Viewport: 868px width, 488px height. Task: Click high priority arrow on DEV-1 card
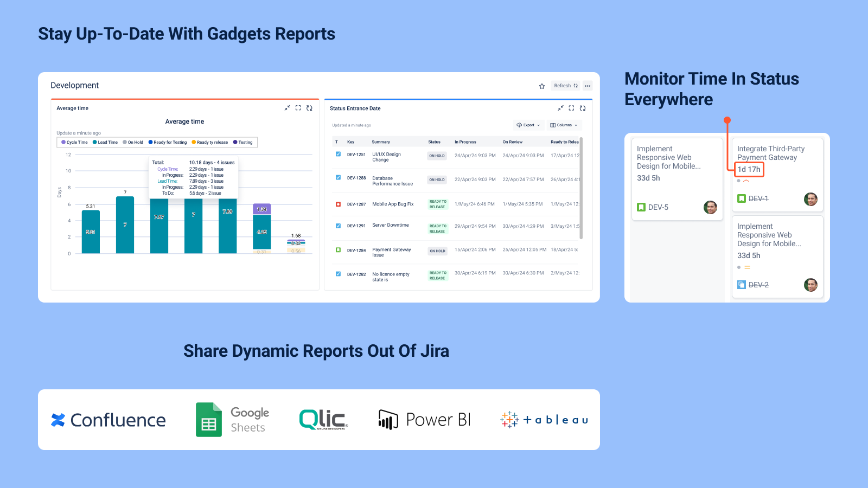(746, 181)
